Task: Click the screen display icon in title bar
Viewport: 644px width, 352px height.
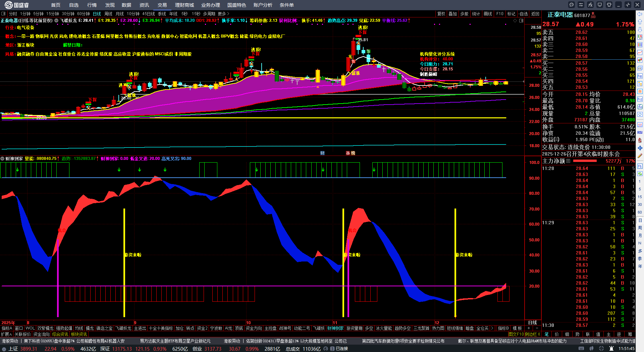Action: (x=600, y=5)
